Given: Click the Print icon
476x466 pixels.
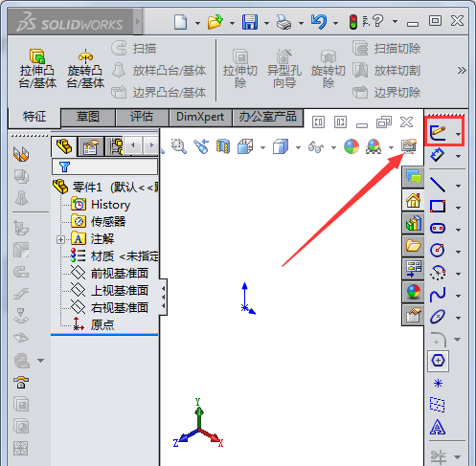Looking at the screenshot, I should pyautogui.click(x=283, y=22).
